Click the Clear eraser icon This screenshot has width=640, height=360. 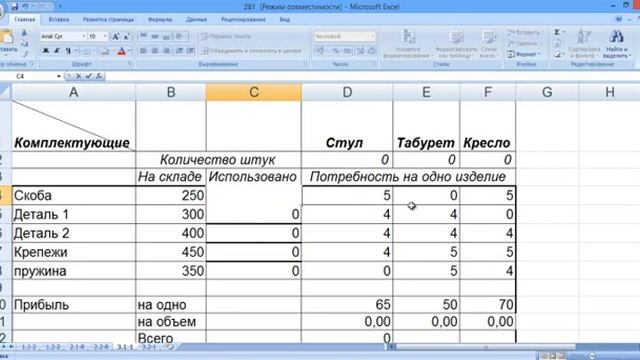558,54
